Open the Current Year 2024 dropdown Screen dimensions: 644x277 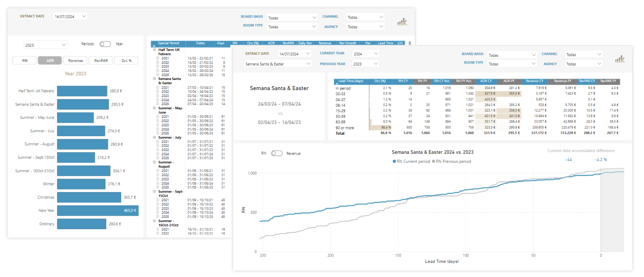click(x=366, y=54)
